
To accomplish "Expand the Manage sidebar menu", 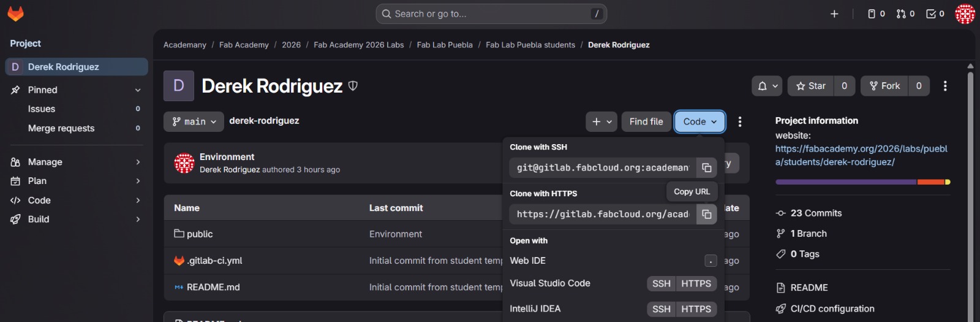I will pyautogui.click(x=77, y=162).
